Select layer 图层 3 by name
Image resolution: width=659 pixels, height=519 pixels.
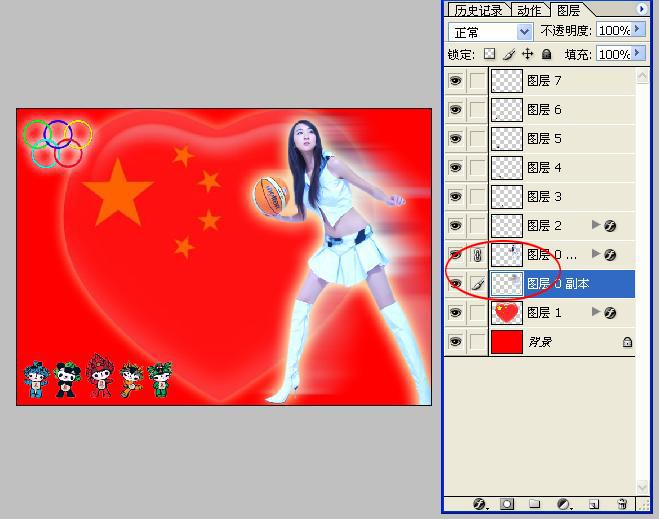click(x=544, y=197)
